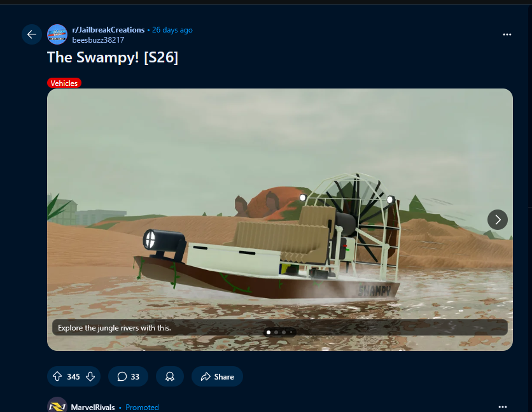Click the post title The Swampy! [S26]
This screenshot has width=532, height=412.
point(112,57)
